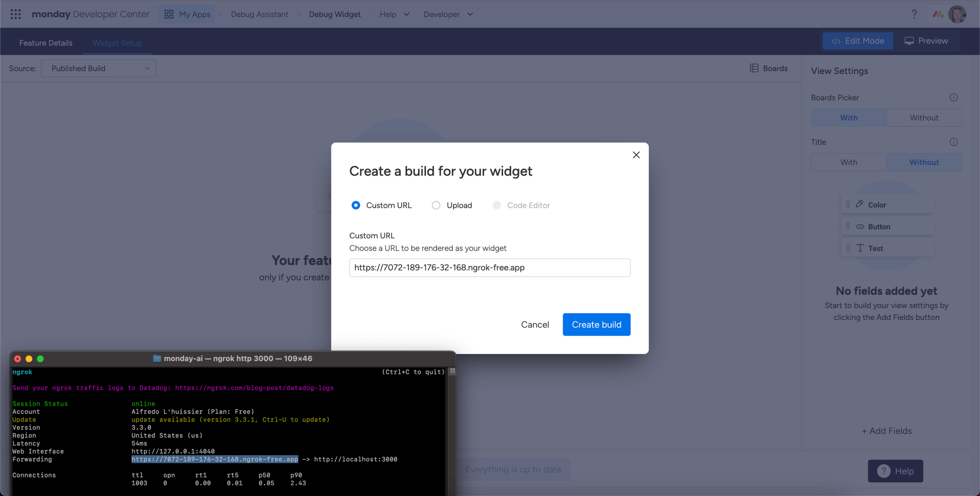Grab the drag handle of Color field
The height and width of the screenshot is (496, 980).
tap(848, 204)
